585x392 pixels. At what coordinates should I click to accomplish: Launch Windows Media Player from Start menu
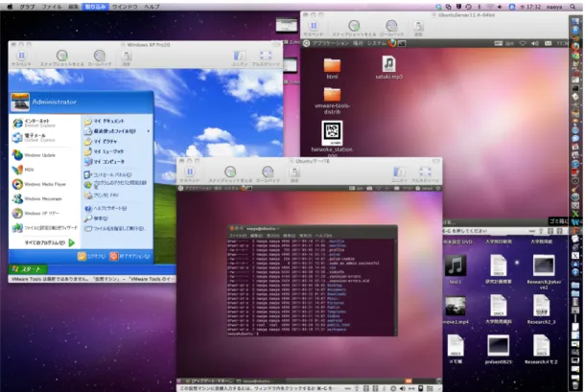coord(39,184)
